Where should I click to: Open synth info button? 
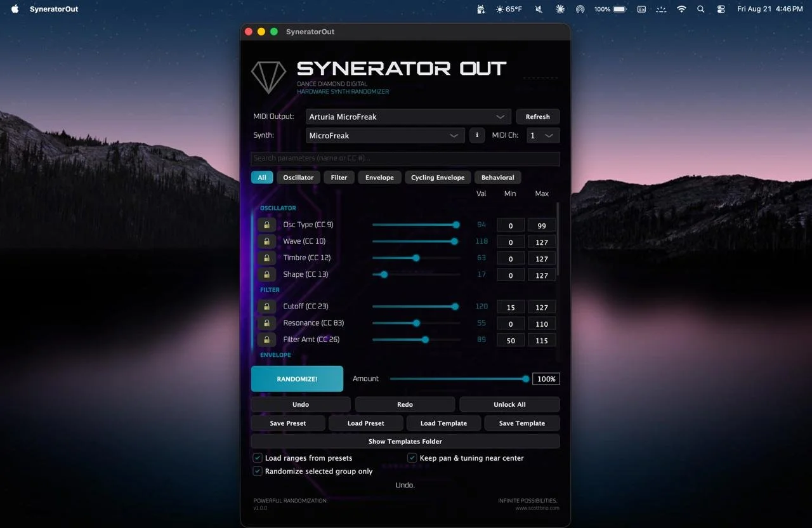(x=477, y=135)
